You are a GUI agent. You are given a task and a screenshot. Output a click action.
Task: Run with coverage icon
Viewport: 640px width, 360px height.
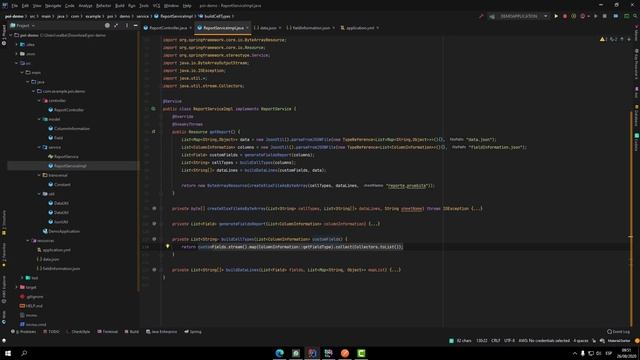coord(573,16)
